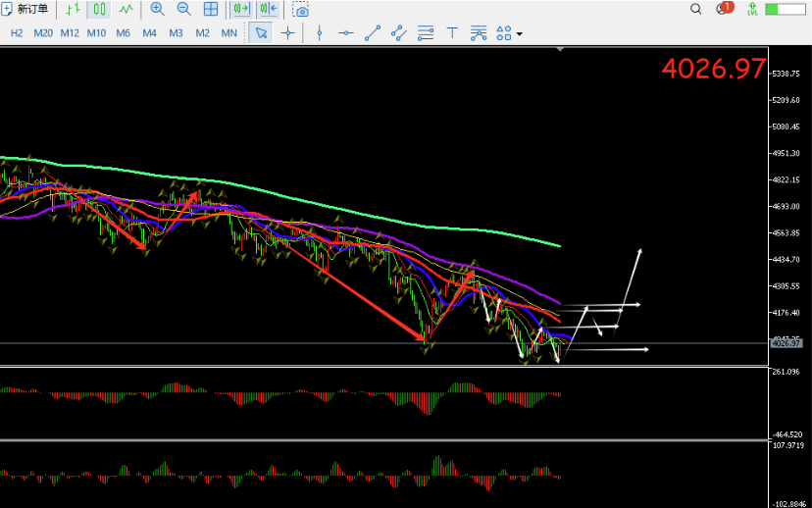Expand the shapes objects dropdown arrow
The width and height of the screenshot is (812, 508).
point(520,34)
